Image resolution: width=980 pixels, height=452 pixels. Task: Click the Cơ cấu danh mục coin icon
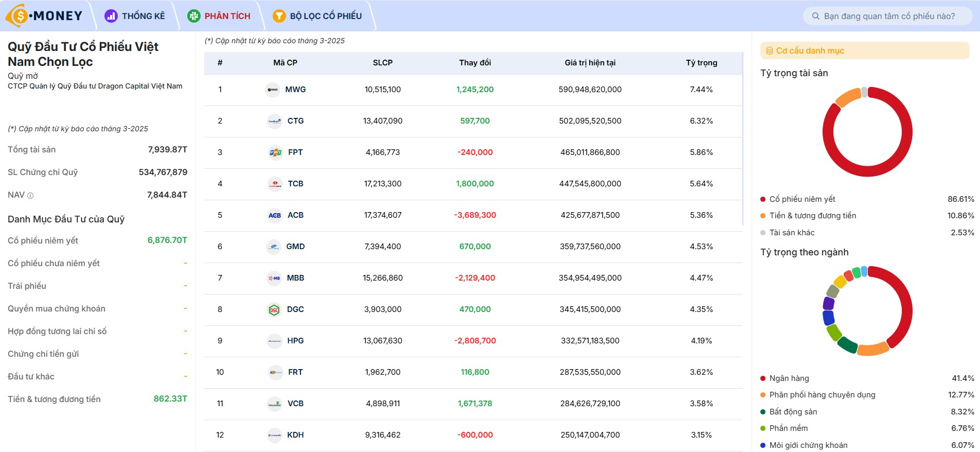point(770,51)
